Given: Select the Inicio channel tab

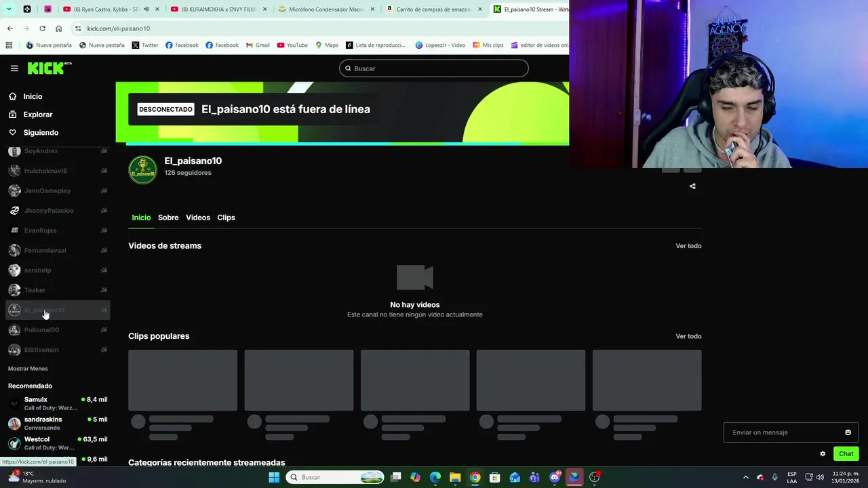Looking at the screenshot, I should tap(141, 218).
